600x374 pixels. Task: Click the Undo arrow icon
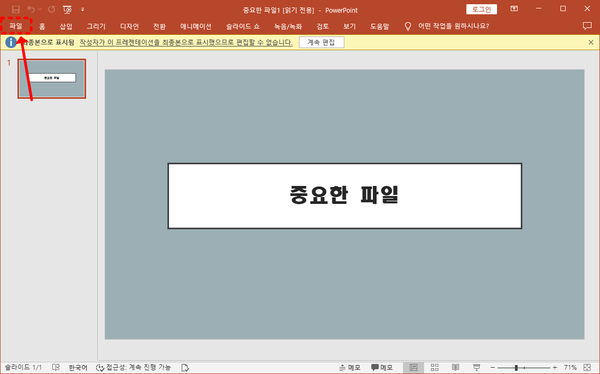point(31,9)
